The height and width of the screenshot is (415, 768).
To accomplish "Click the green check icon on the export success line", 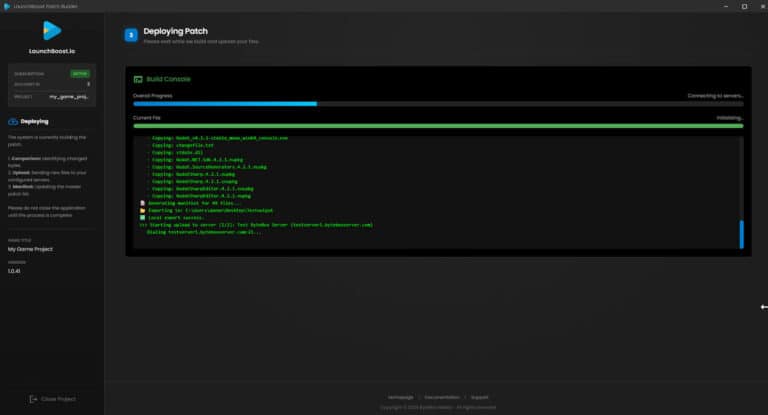I will [x=143, y=218].
